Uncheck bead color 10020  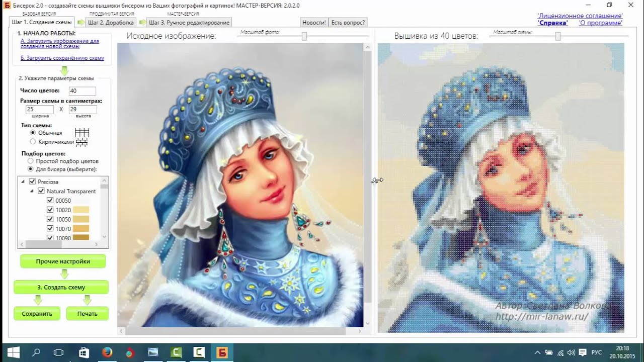point(50,210)
